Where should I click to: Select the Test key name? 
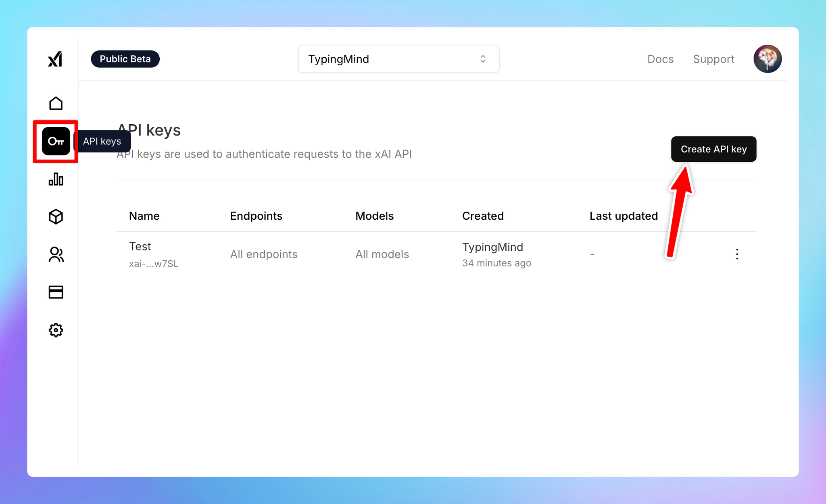pos(140,246)
